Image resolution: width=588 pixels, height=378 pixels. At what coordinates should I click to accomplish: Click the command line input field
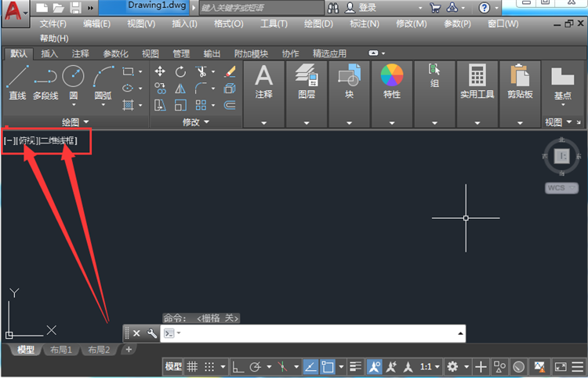[313, 333]
